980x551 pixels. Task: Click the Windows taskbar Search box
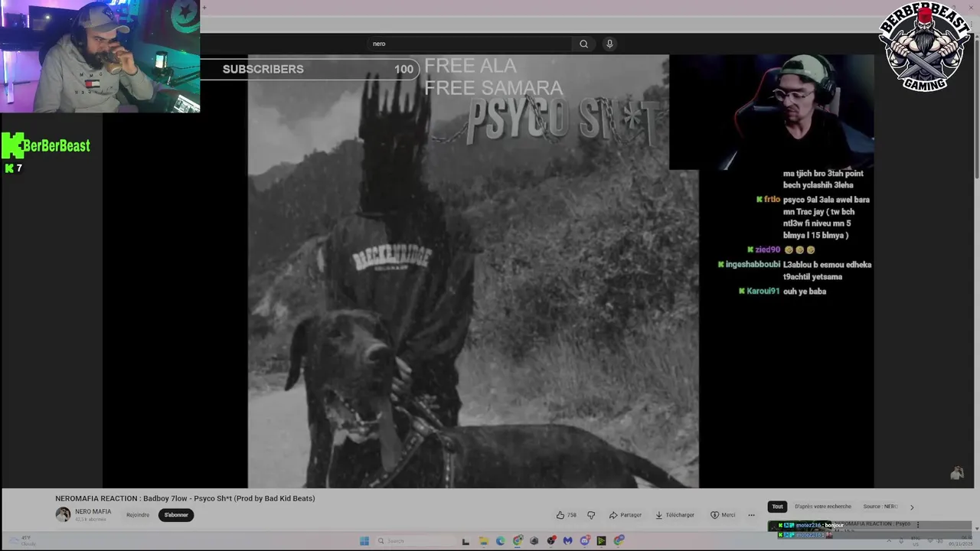(415, 541)
